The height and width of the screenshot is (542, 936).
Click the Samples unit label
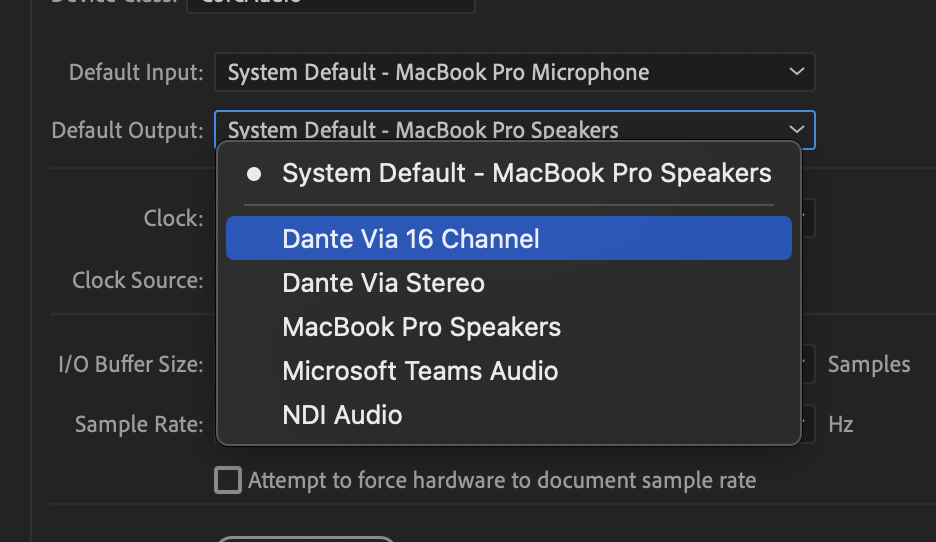869,365
